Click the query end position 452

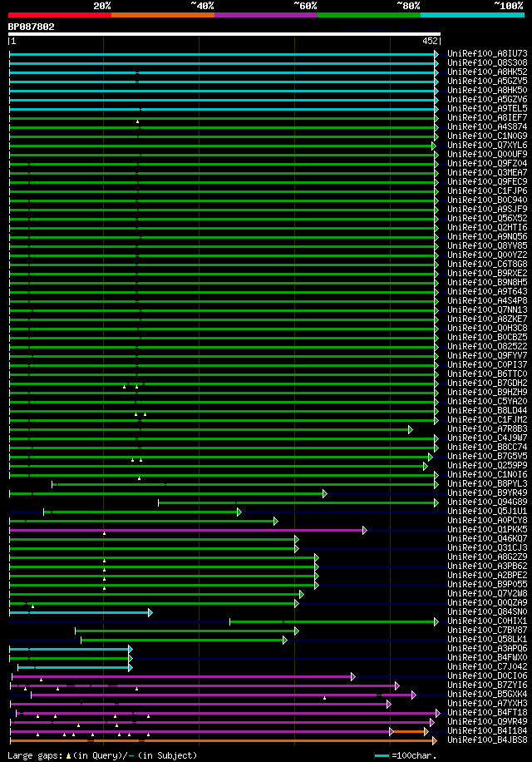(x=430, y=42)
